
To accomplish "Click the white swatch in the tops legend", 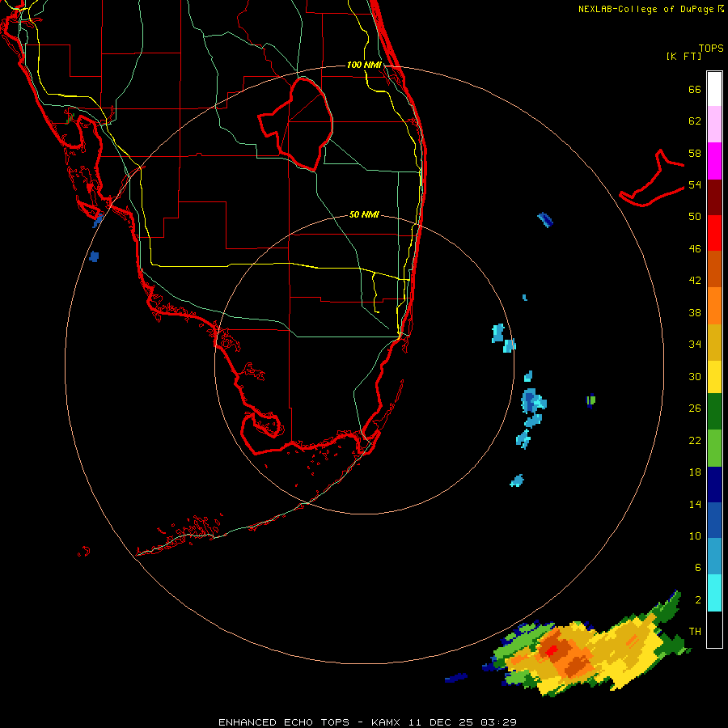I will tap(714, 89).
